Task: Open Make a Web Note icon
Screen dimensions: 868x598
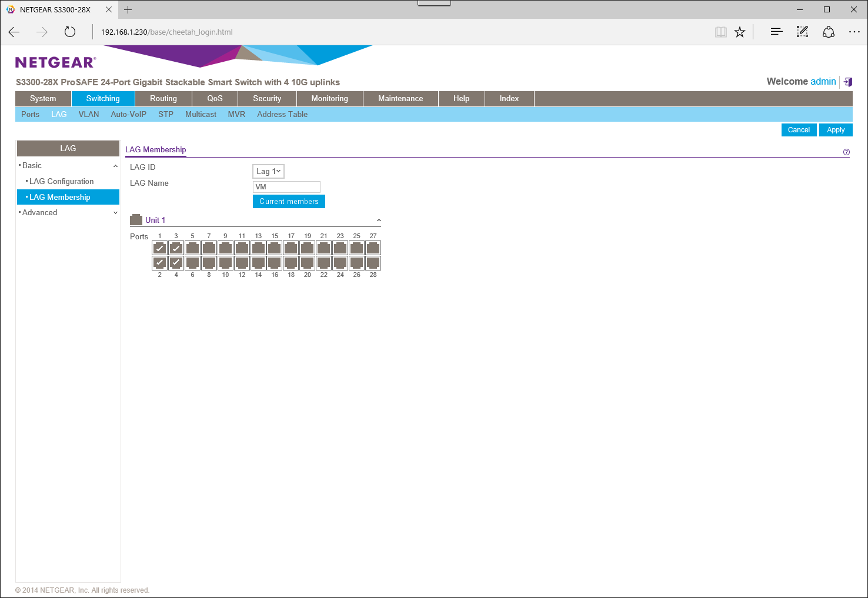Action: click(x=802, y=32)
